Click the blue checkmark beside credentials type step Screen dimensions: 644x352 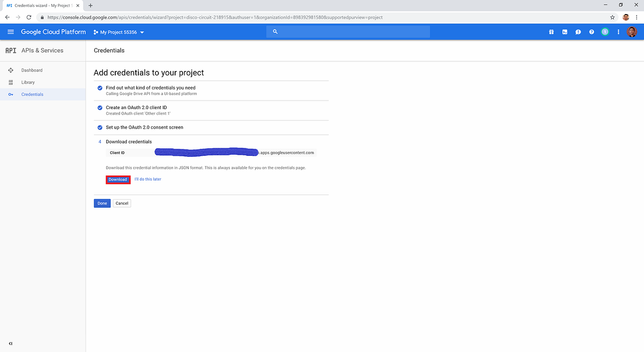[100, 87]
